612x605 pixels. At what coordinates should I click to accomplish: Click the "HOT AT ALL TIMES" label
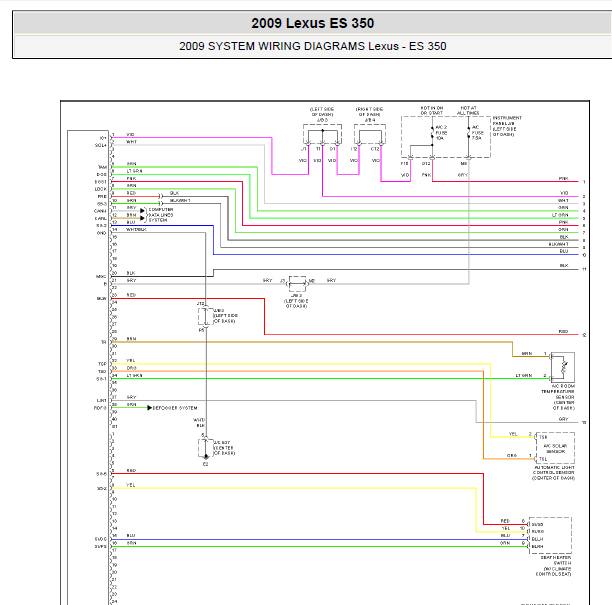[468, 110]
